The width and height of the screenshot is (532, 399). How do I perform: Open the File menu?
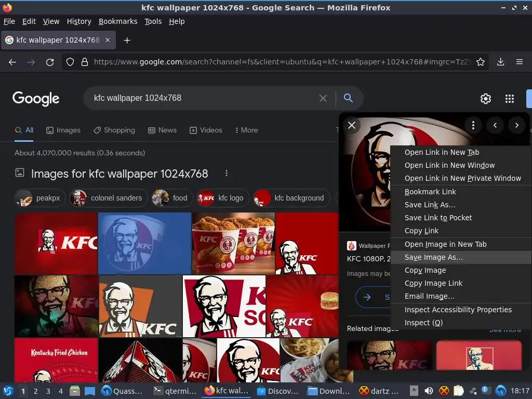(x=9, y=21)
